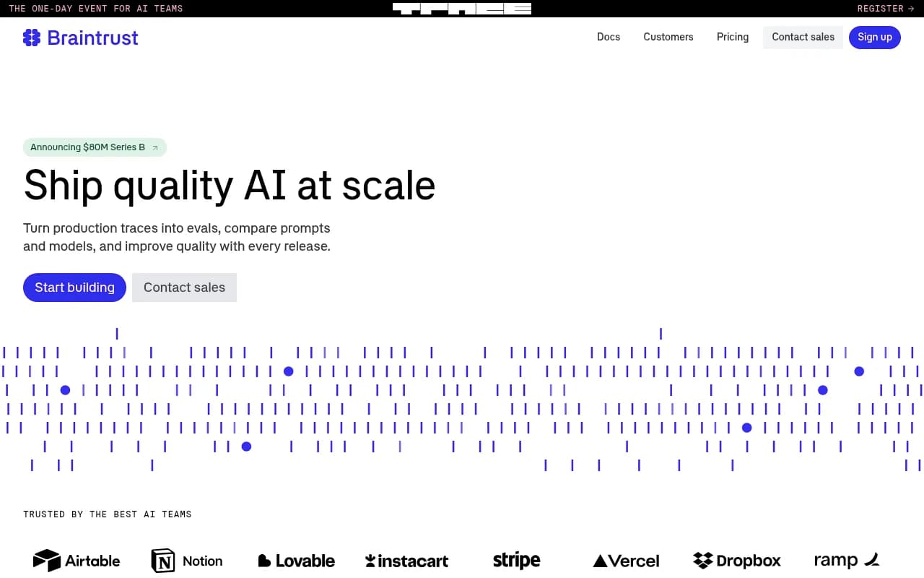Click the TRACE event logo
Screen dimensions: 924x578
(461, 8)
